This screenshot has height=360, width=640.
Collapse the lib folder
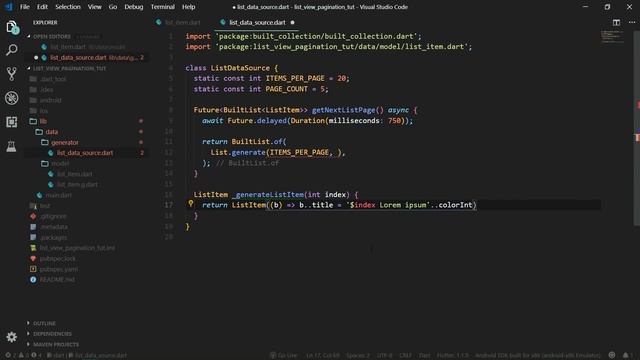point(43,121)
